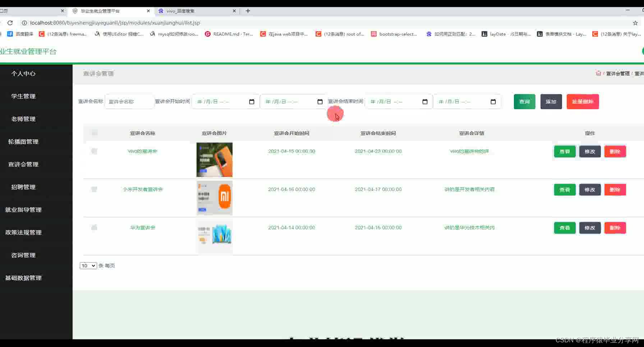The width and height of the screenshot is (644, 347).
Task: Open the README.md bookmark
Action: [229, 34]
